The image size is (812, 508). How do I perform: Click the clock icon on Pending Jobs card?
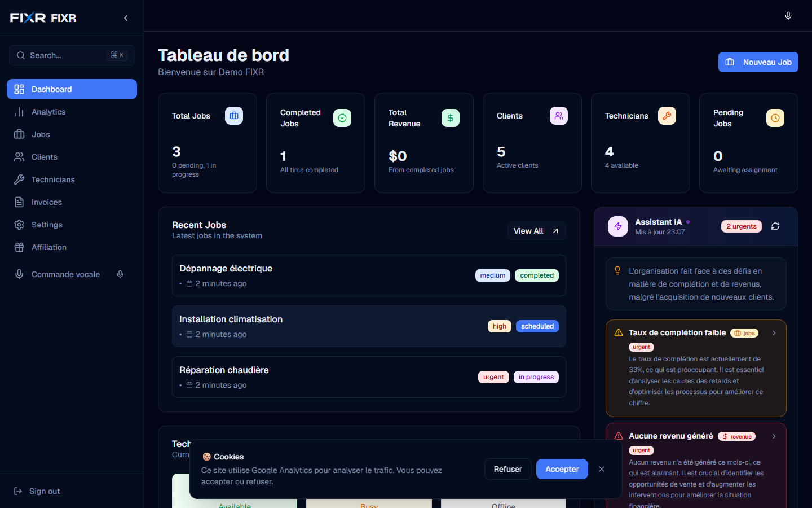coord(775,118)
